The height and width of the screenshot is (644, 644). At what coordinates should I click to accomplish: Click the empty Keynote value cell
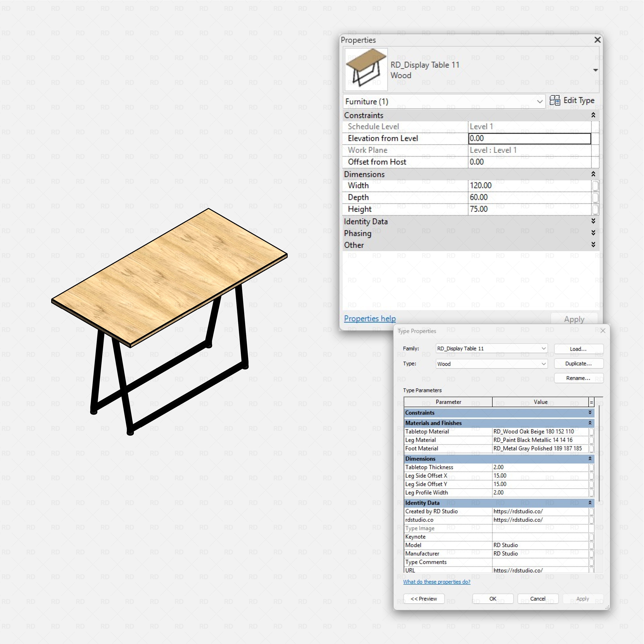[x=540, y=537]
